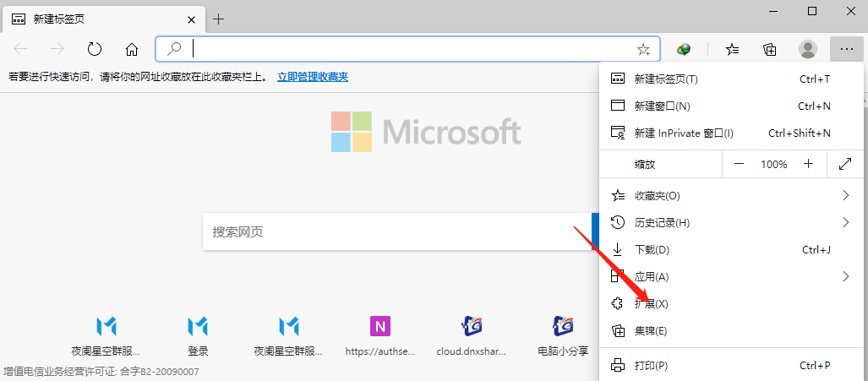Click the 搜索网页 search box
Image resolution: width=868 pixels, height=381 pixels.
click(x=396, y=231)
